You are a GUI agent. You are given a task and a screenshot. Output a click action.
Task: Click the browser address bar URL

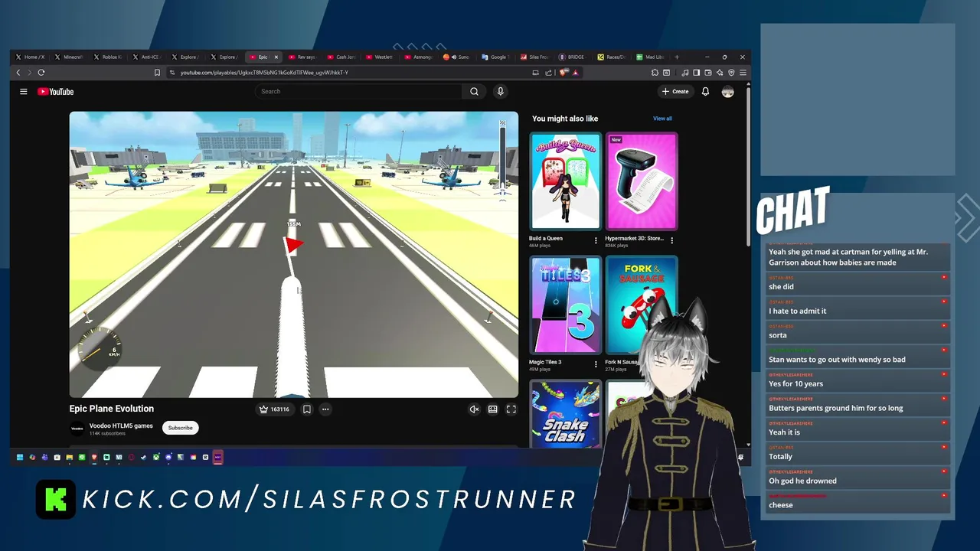tap(264, 73)
